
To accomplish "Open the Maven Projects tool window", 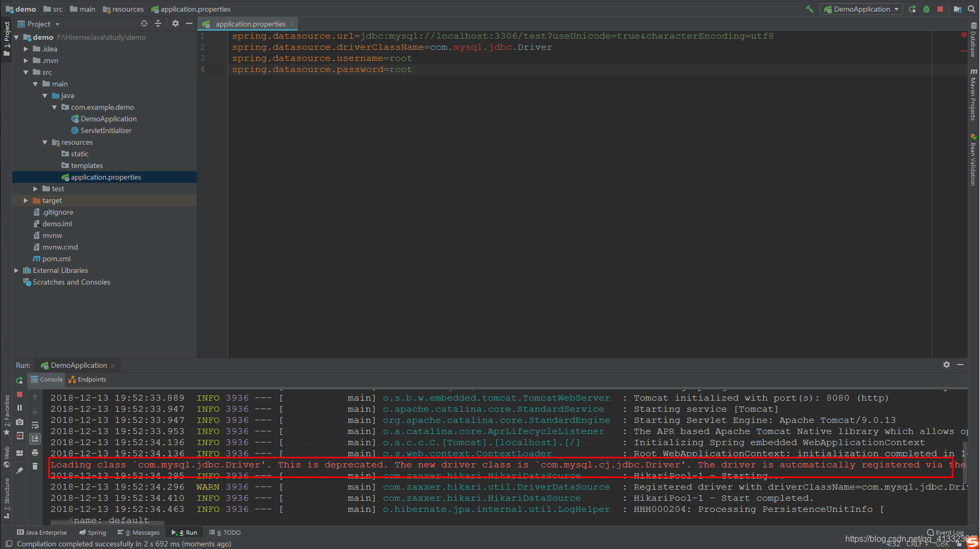I will pos(974,95).
